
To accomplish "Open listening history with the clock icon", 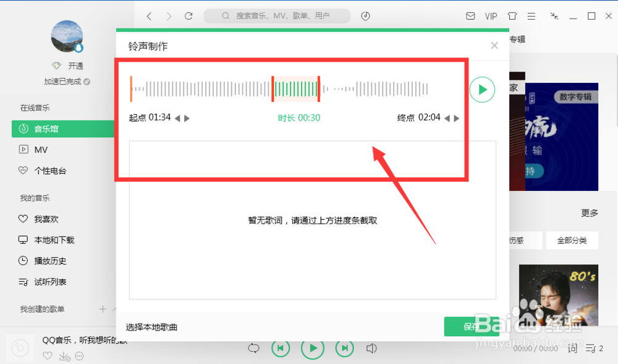I will 365,16.
